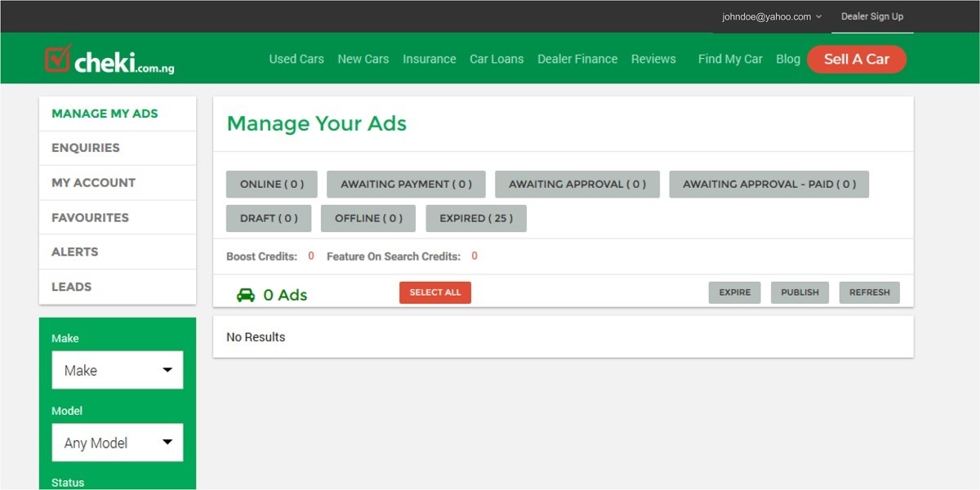This screenshot has width=980, height=490.
Task: Open the Dealer Sign Up link
Action: point(872,16)
